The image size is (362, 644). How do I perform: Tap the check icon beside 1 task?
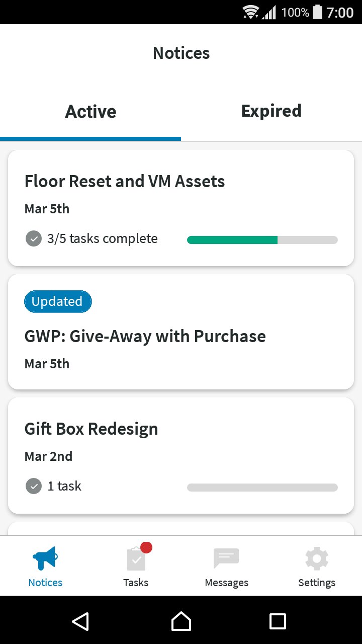click(34, 486)
